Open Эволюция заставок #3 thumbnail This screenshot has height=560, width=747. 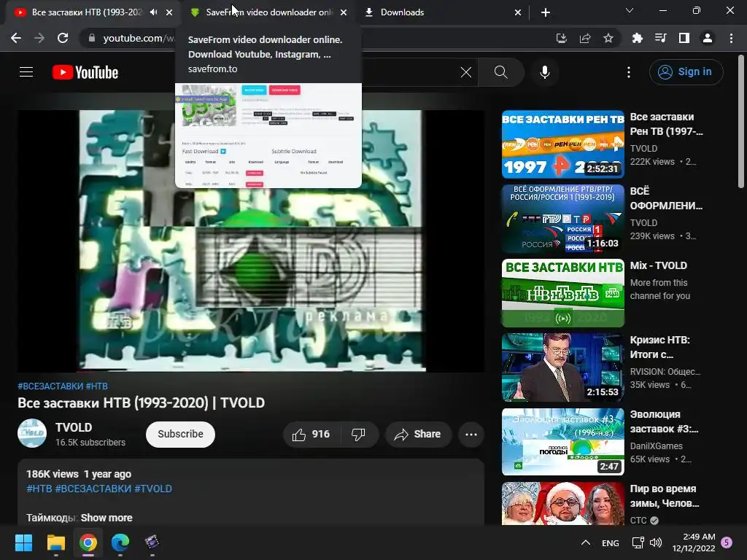[562, 441]
